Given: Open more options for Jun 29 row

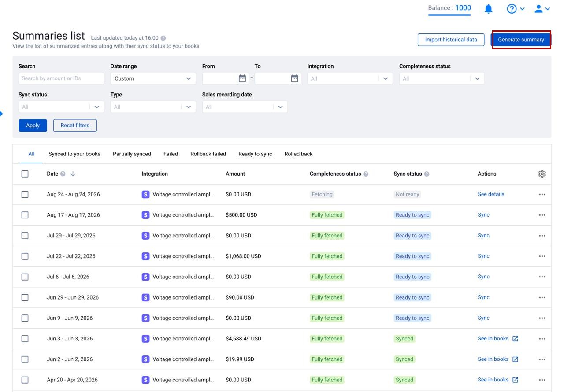Looking at the screenshot, I should point(542,297).
